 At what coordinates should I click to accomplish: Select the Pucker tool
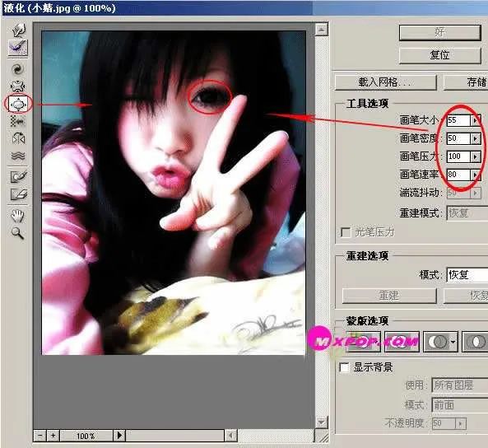pos(18,86)
